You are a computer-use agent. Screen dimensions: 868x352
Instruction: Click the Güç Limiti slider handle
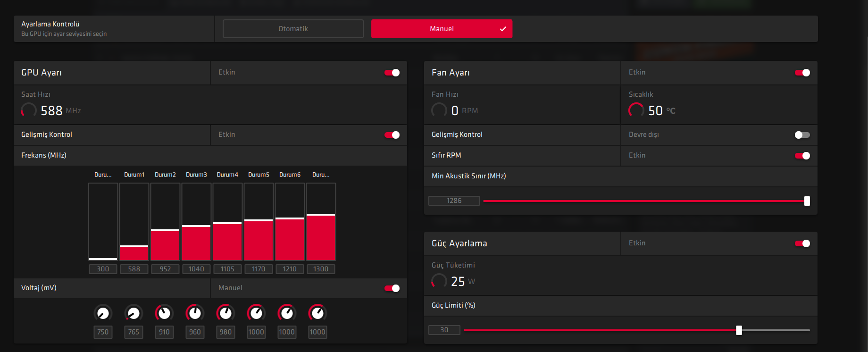coord(739,330)
